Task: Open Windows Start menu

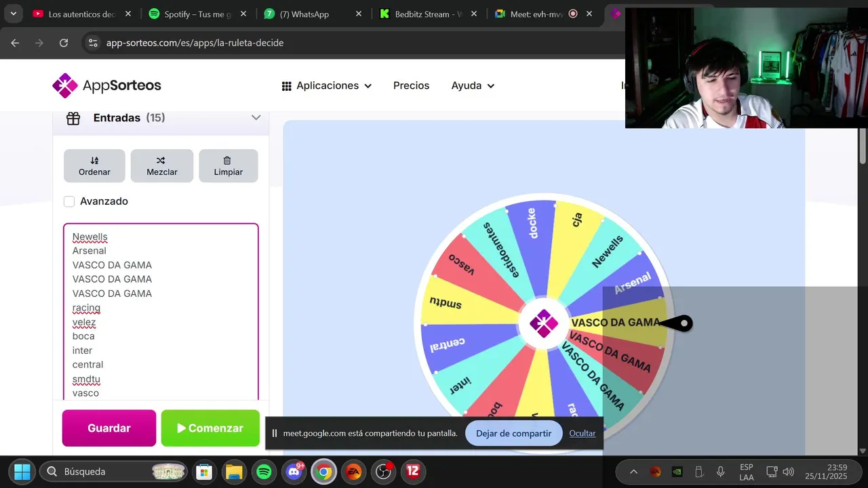Action: (x=22, y=472)
